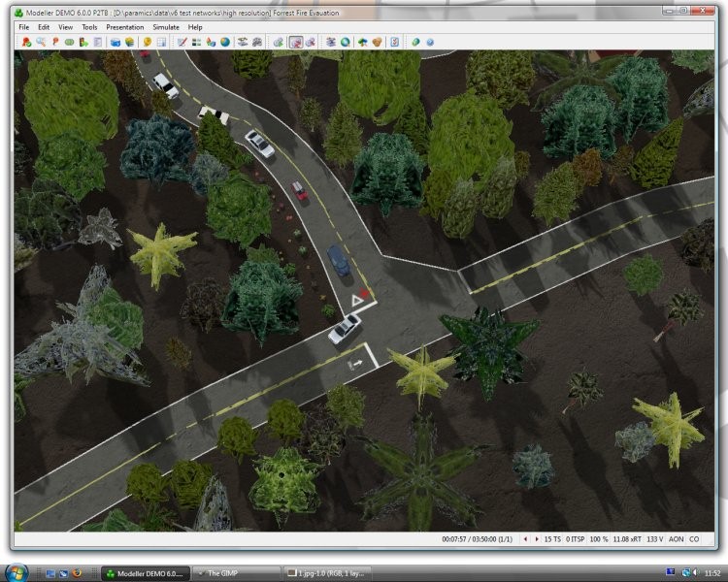The width and height of the screenshot is (728, 582).
Task: Click the blue help question mark icon
Action: [x=430, y=43]
